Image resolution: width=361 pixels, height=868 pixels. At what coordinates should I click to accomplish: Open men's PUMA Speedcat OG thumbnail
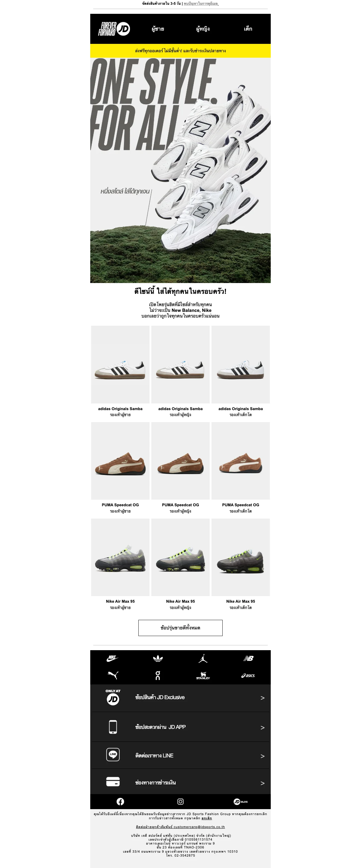pos(120,461)
